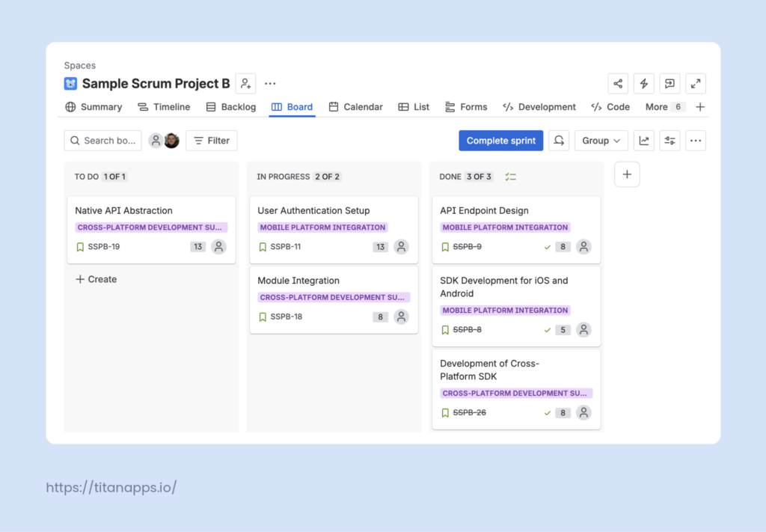The width and height of the screenshot is (766, 532).
Task: Click the Search board input field
Action: [103, 141]
